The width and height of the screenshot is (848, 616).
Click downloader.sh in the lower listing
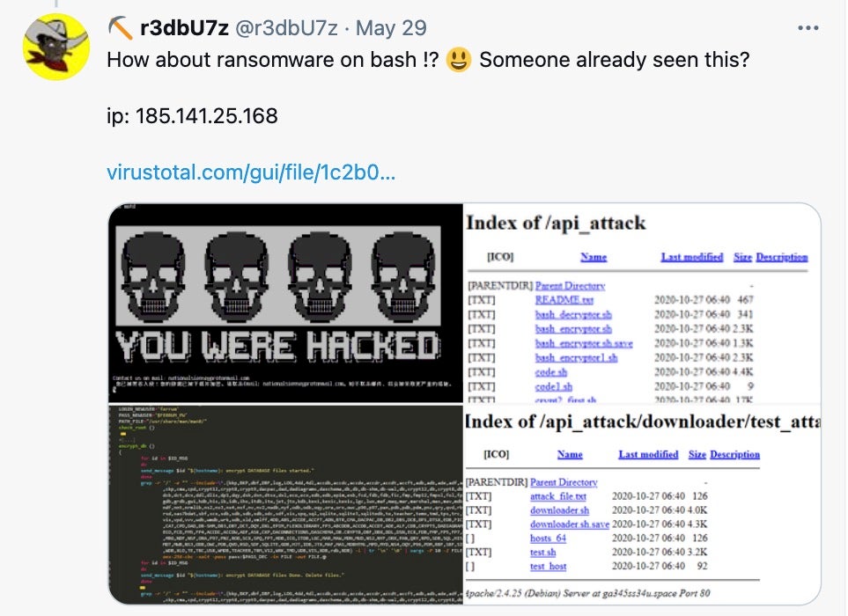(x=559, y=510)
